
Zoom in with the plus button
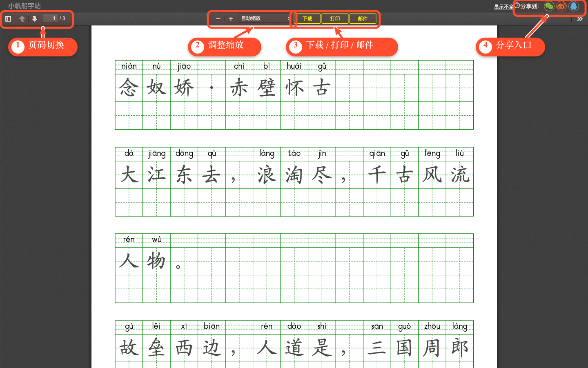(231, 19)
